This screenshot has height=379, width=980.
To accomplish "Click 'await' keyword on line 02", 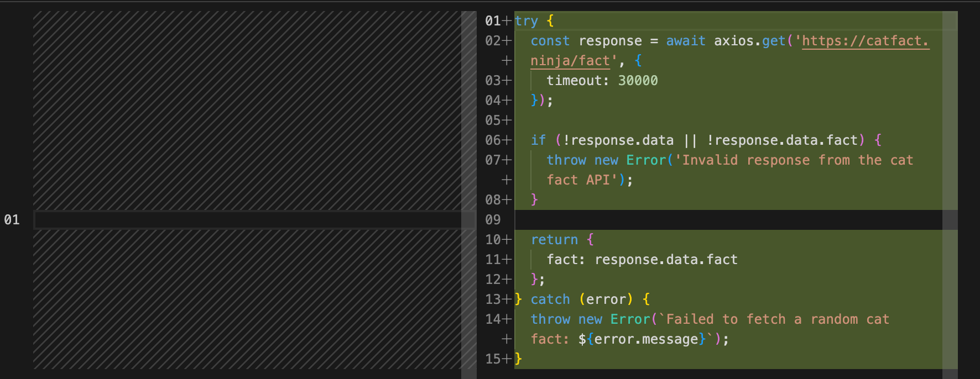I will [x=686, y=41].
